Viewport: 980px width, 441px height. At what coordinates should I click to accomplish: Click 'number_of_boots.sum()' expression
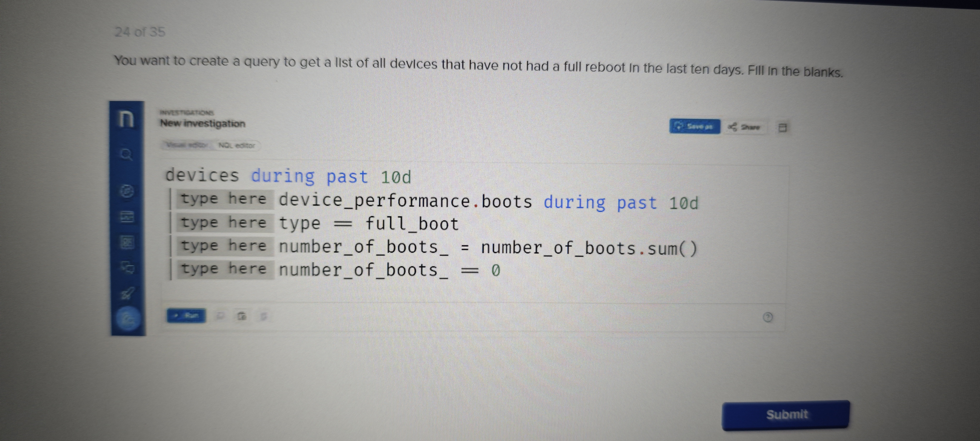point(589,249)
